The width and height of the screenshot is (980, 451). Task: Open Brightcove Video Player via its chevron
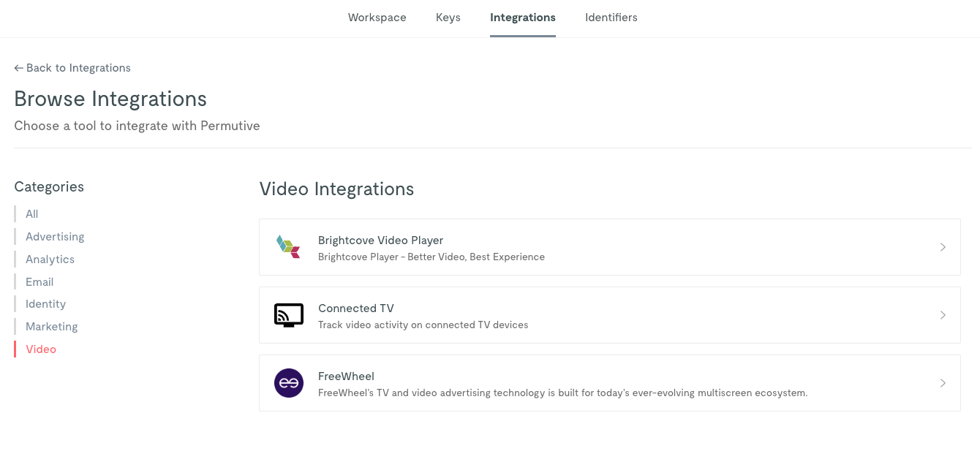click(x=943, y=247)
